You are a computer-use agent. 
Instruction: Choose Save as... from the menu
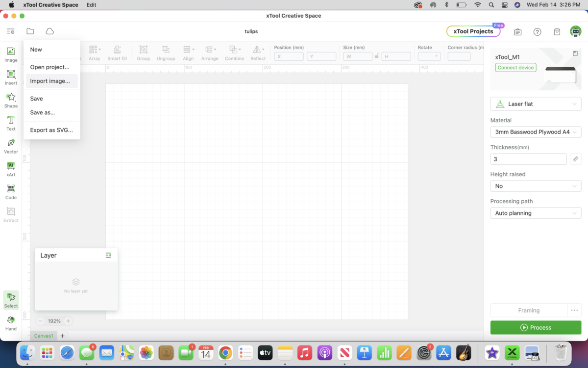tap(52, 112)
